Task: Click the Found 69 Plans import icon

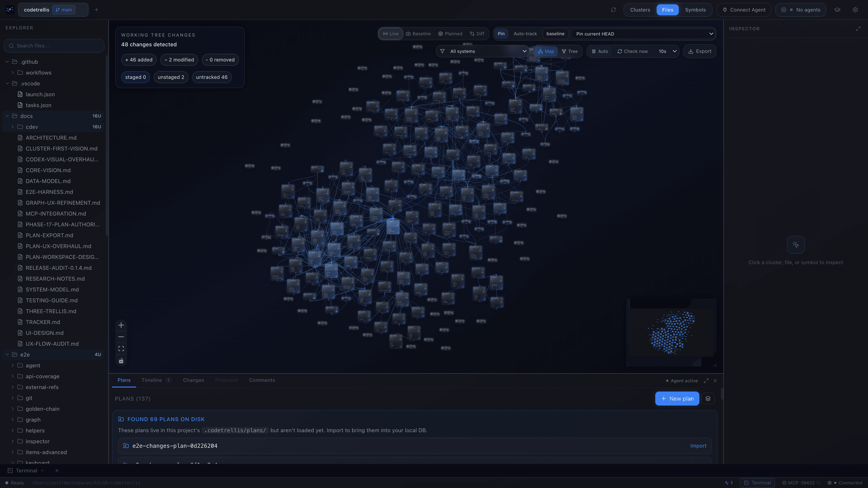Action: (121, 419)
